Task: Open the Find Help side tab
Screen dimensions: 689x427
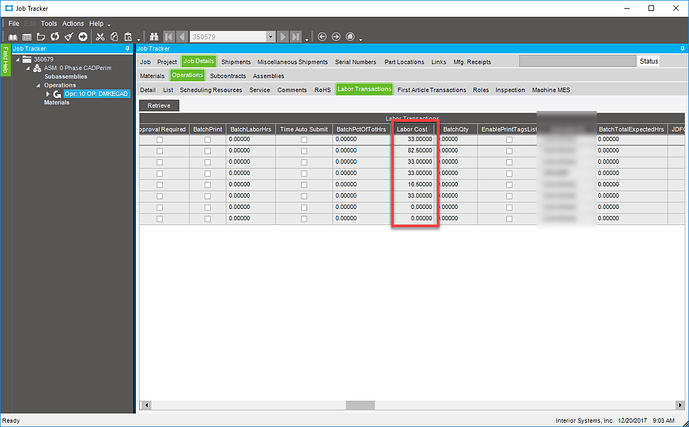Action: (x=5, y=60)
